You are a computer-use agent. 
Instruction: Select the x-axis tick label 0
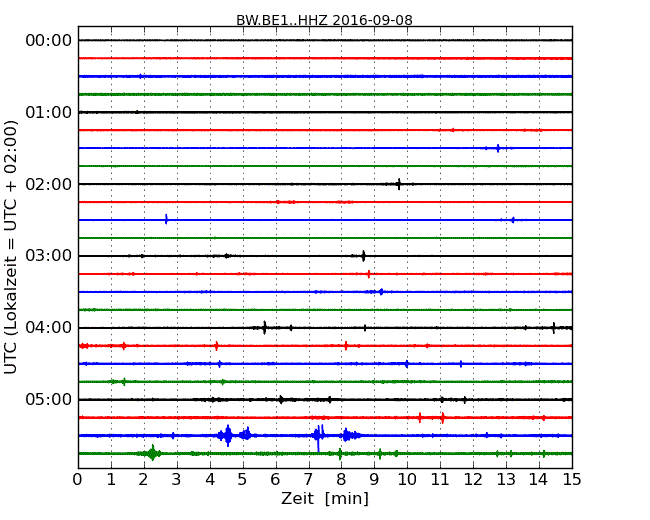[78, 480]
